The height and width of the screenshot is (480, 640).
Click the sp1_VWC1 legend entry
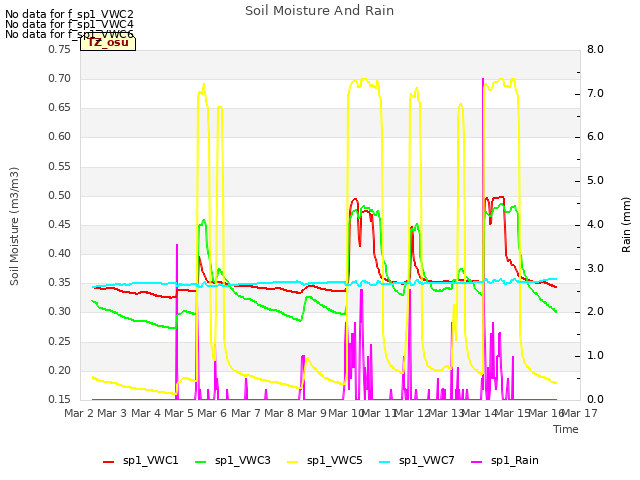141,461
